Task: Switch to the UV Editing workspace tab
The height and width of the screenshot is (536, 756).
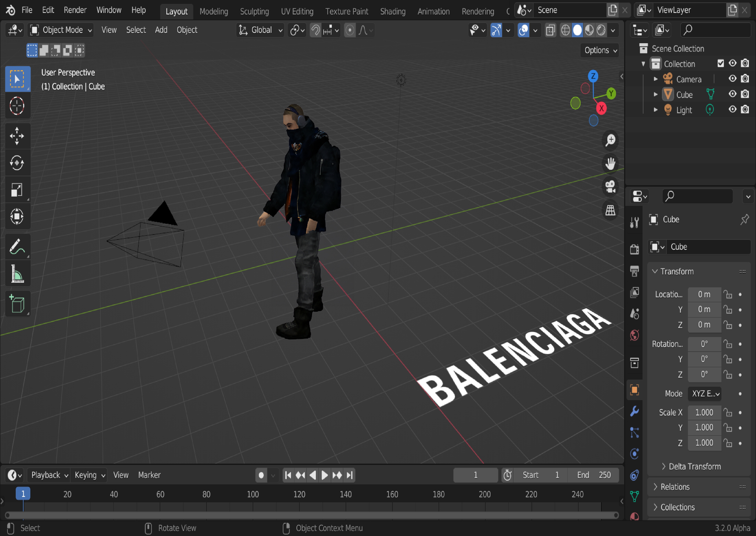Action: [x=297, y=11]
